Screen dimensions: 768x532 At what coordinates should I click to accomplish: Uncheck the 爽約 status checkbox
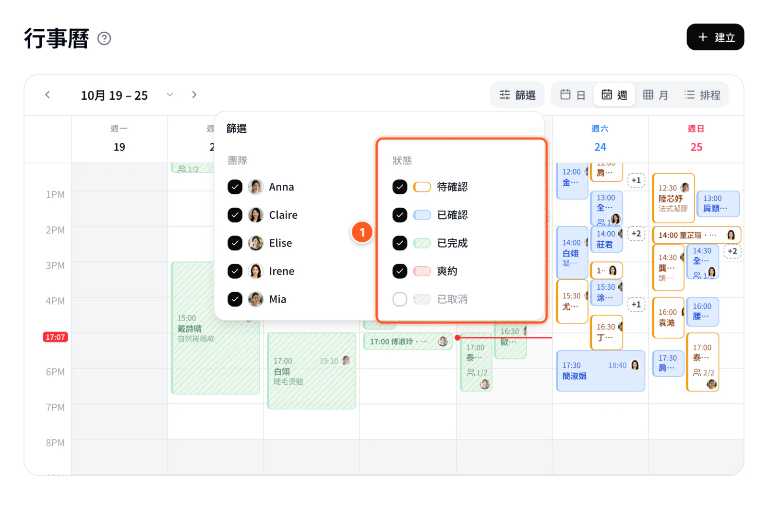[400, 271]
